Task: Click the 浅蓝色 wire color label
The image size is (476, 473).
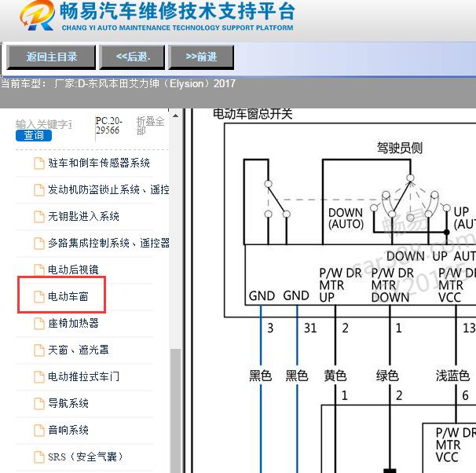Action: 452,376
